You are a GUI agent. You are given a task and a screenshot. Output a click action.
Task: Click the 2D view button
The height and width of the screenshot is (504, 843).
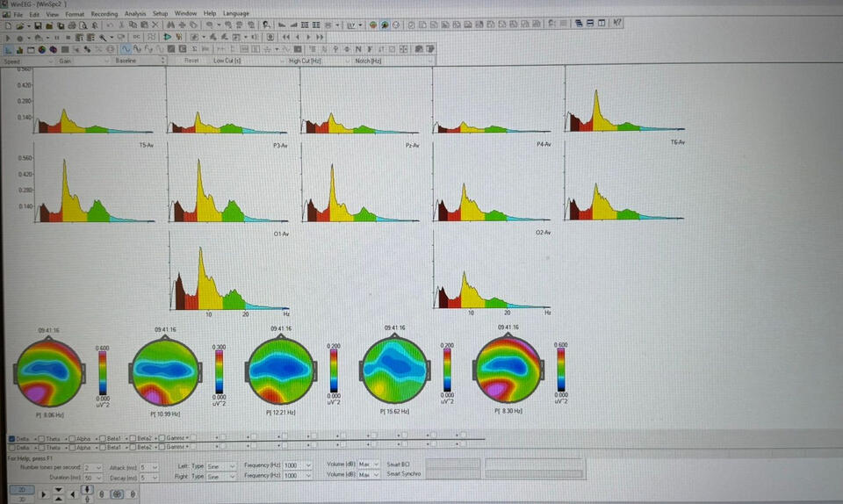click(21, 489)
